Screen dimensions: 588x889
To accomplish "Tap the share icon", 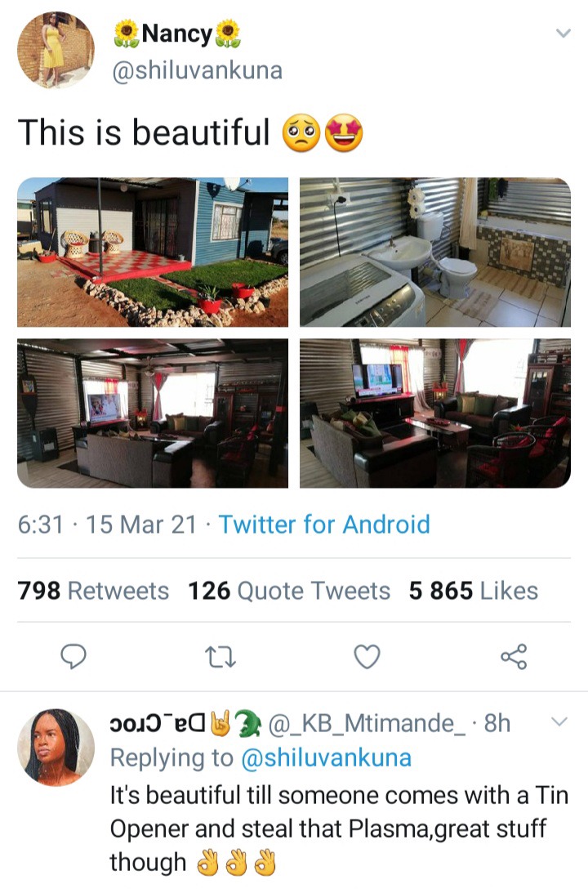I will pos(514,657).
